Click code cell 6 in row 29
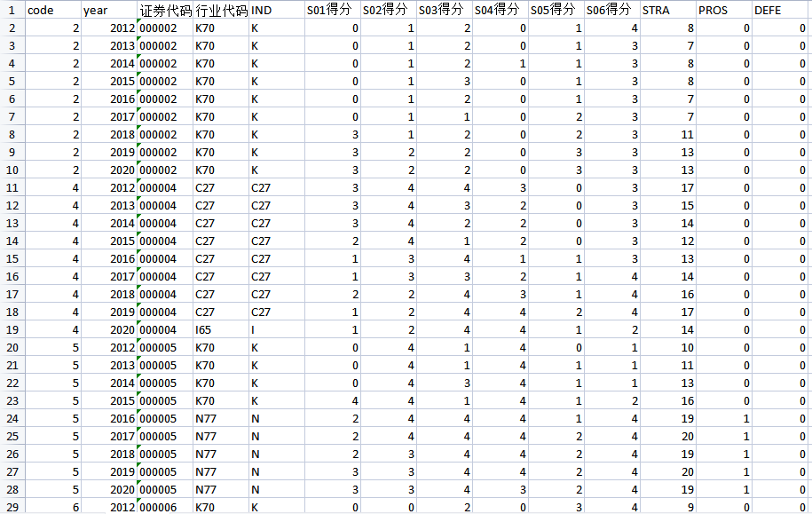The height and width of the screenshot is (514, 812). coord(53,507)
